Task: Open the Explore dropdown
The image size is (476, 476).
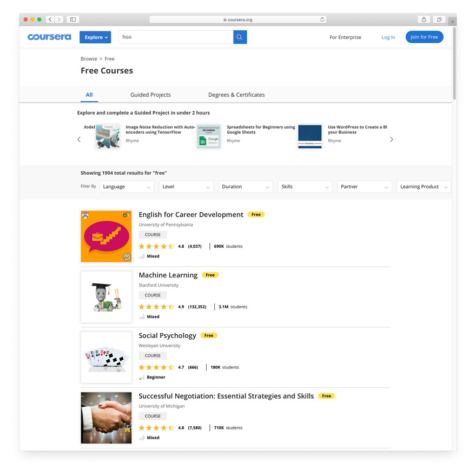Action: [95, 37]
